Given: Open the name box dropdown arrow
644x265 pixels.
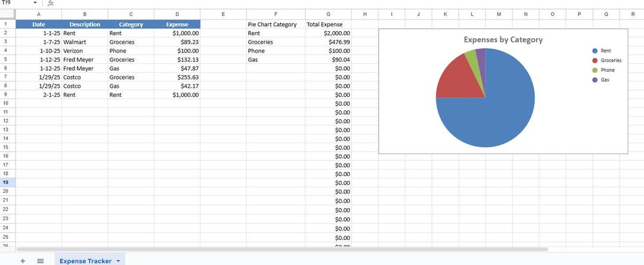Looking at the screenshot, I should (35, 3).
